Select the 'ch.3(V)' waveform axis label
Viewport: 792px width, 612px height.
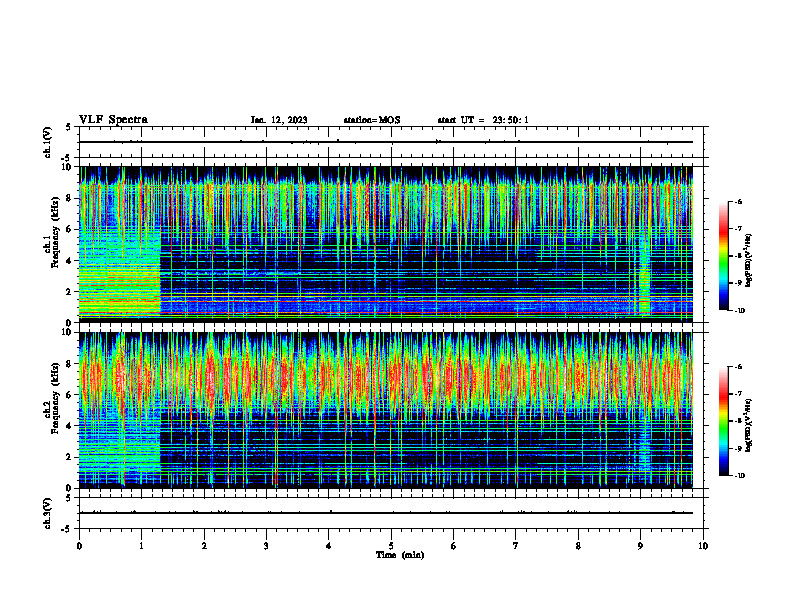[47, 513]
